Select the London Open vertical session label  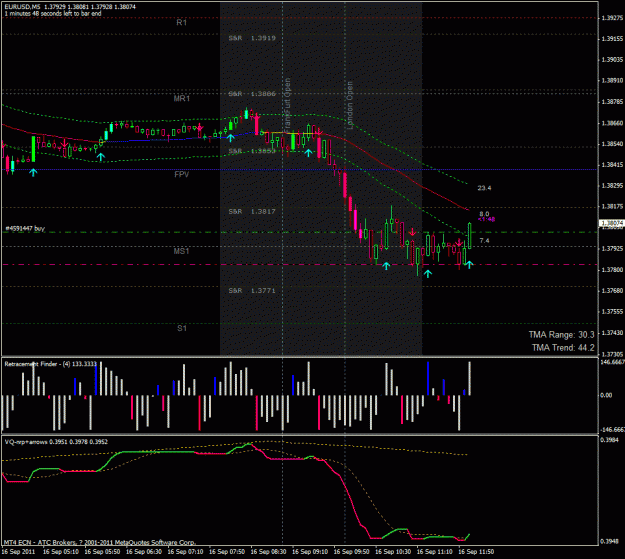point(350,105)
